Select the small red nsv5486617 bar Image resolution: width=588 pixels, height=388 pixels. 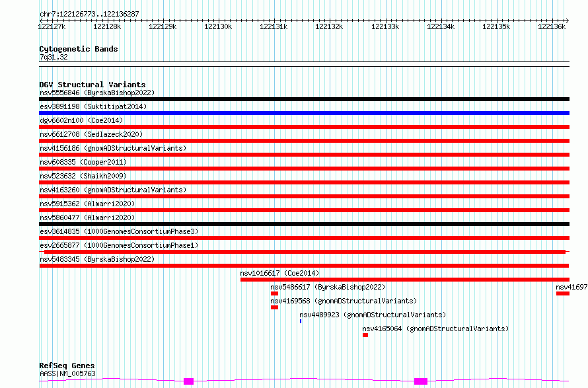pos(274,293)
